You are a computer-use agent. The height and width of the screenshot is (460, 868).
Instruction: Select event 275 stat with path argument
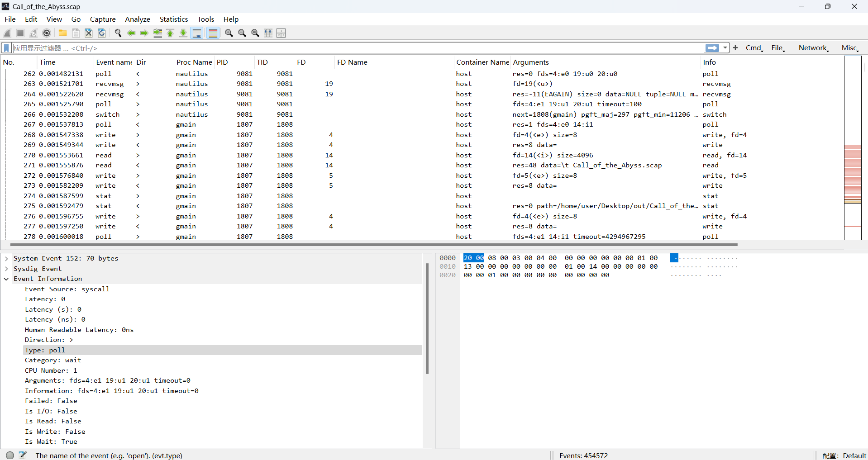[x=421, y=206]
